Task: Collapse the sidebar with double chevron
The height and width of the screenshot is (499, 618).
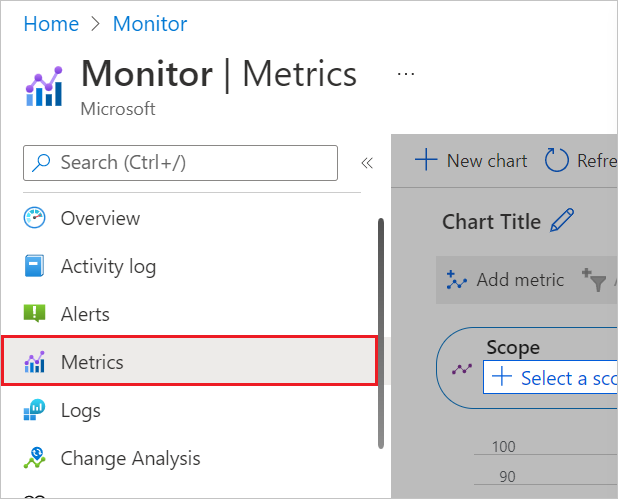Action: point(367,163)
